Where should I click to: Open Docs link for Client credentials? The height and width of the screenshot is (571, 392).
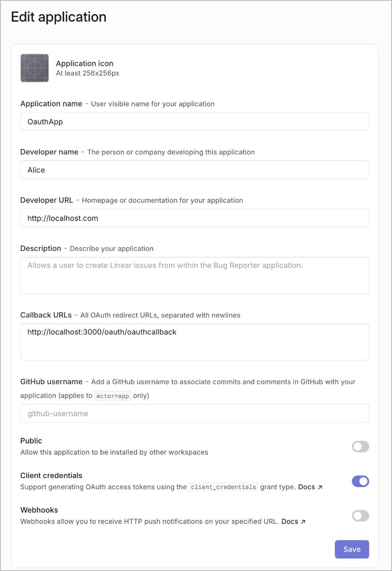tap(306, 487)
